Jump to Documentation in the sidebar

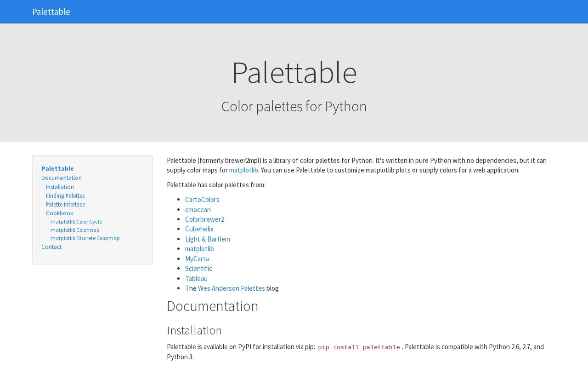pos(62,178)
